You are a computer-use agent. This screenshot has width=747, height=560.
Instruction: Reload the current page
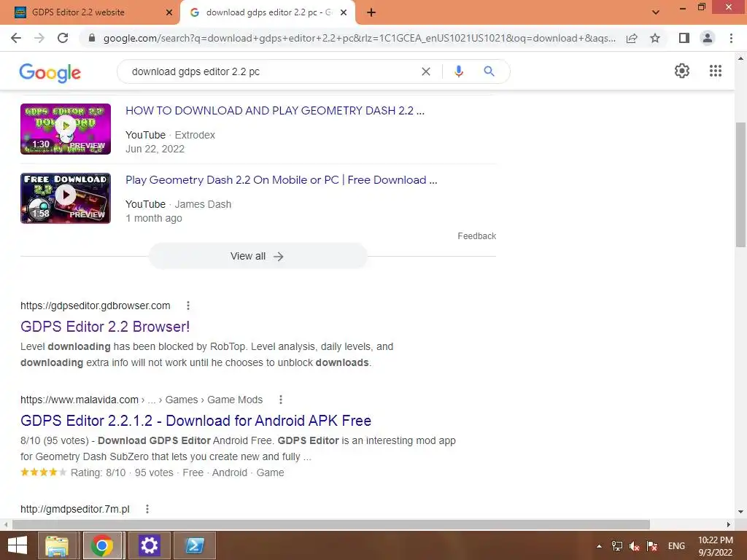tap(63, 38)
